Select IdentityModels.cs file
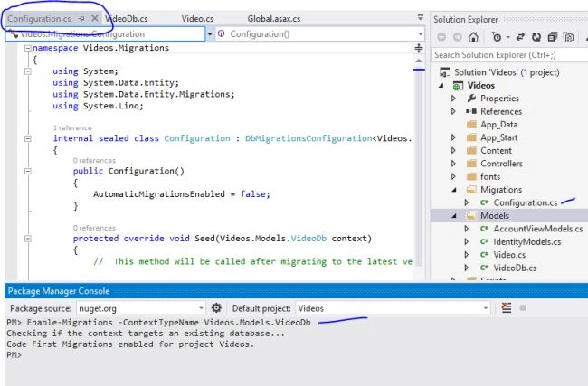 coord(526,242)
